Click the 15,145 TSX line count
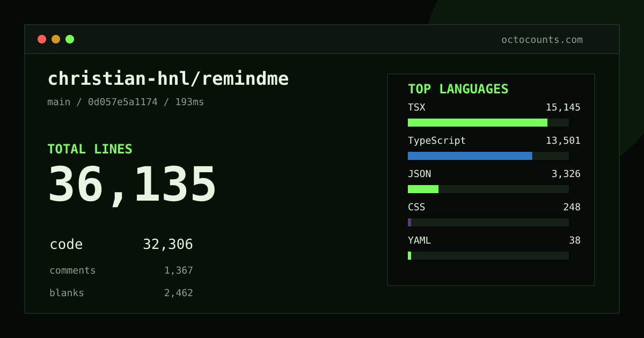The image size is (644, 338). [563, 107]
